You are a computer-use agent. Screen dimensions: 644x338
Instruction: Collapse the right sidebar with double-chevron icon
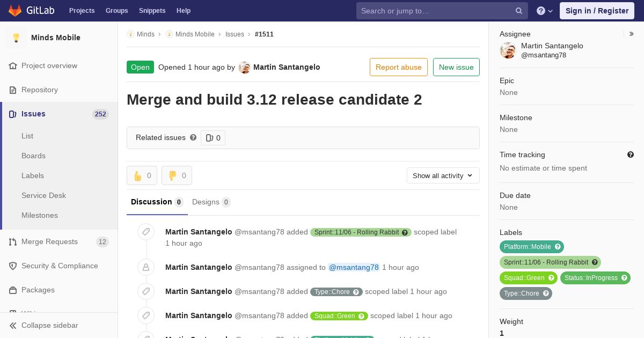coord(632,34)
